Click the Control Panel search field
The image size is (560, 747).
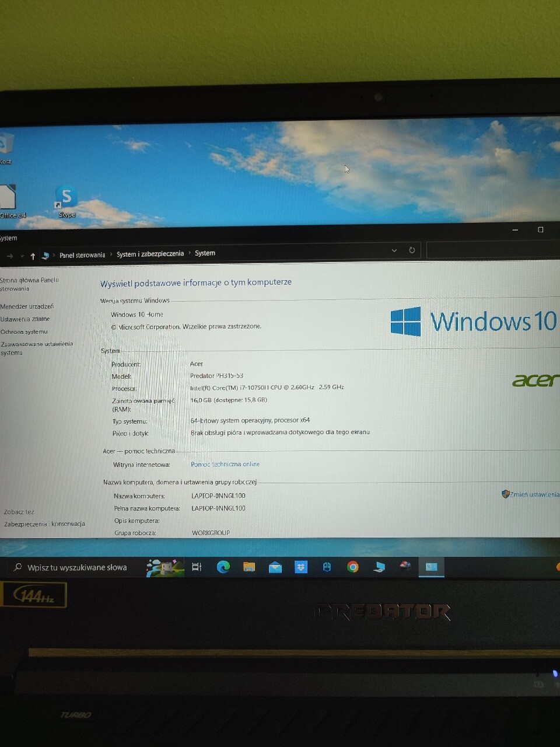tap(493, 250)
